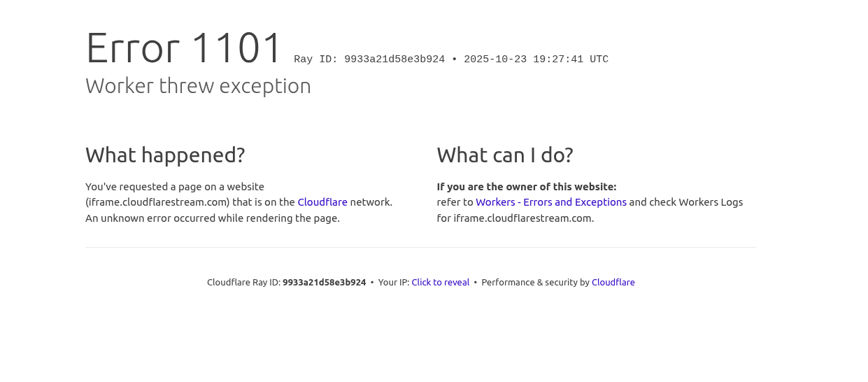The image size is (868, 382).
Task: Click the Cloudflare Ray ID label in footer
Action: (243, 283)
